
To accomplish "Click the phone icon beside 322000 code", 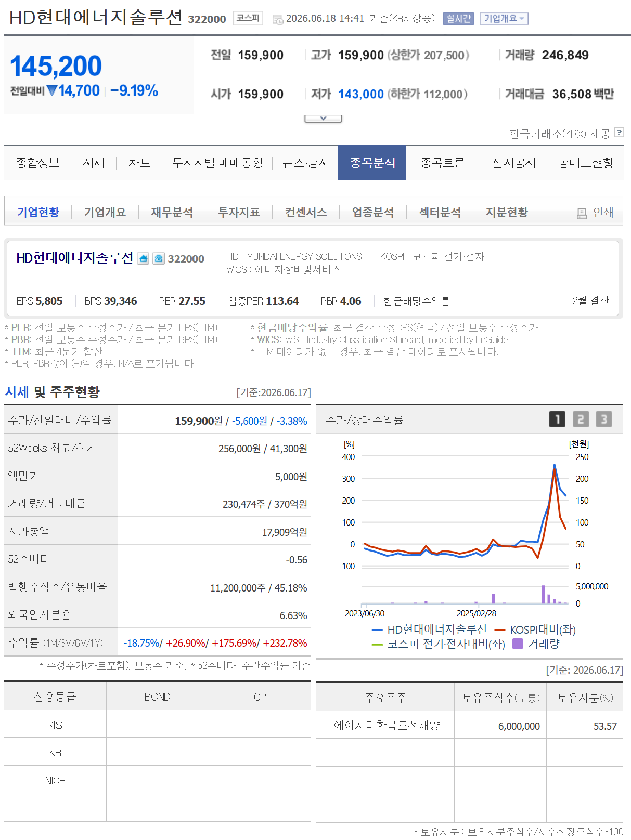I will (159, 258).
